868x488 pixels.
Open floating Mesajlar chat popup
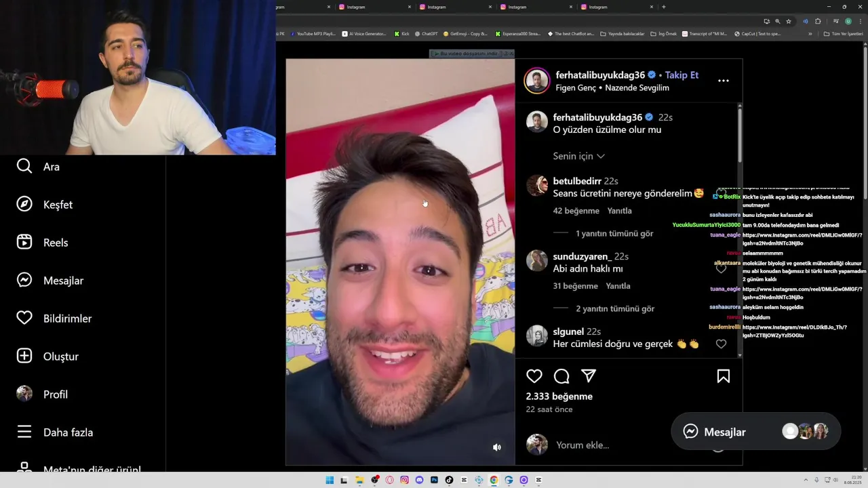(755, 432)
